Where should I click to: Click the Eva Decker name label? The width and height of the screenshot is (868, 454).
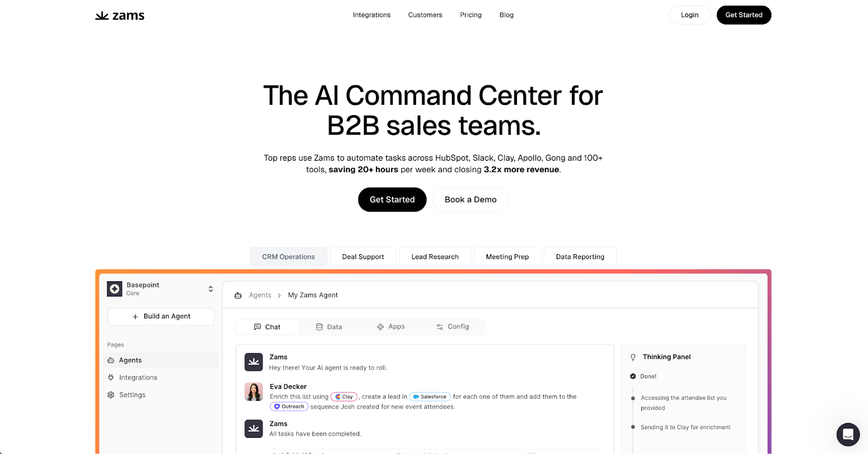pyautogui.click(x=288, y=387)
